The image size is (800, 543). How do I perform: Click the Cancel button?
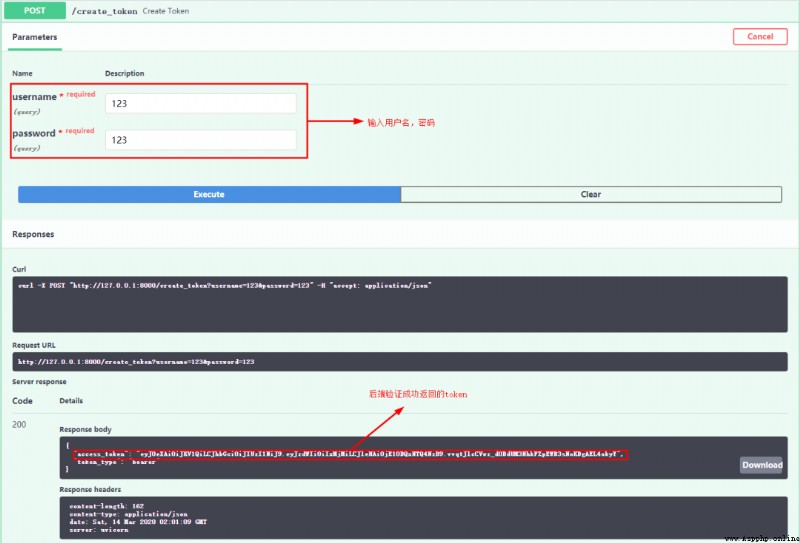(760, 36)
